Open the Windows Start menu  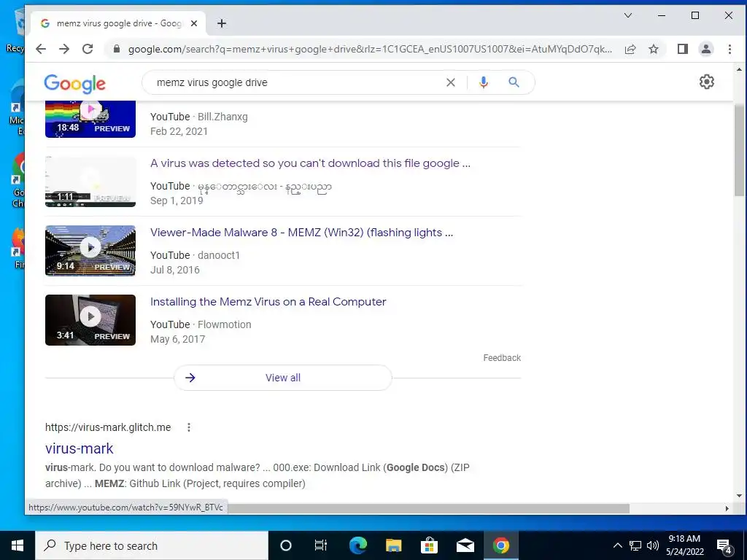click(18, 545)
